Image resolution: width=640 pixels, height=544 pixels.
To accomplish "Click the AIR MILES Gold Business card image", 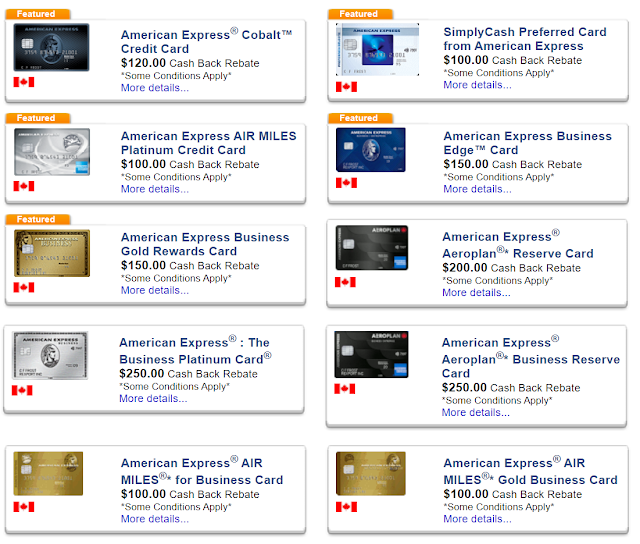I will pos(371,473).
